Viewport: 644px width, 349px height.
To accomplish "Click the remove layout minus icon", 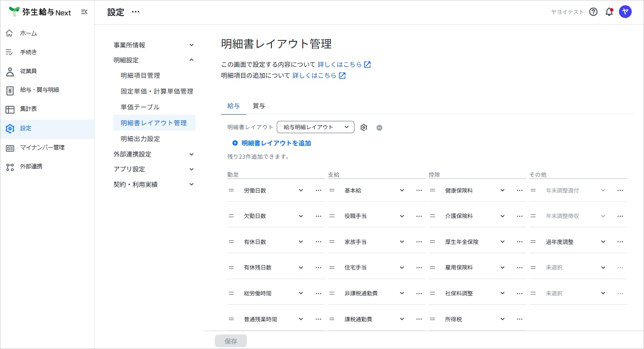I will (379, 127).
